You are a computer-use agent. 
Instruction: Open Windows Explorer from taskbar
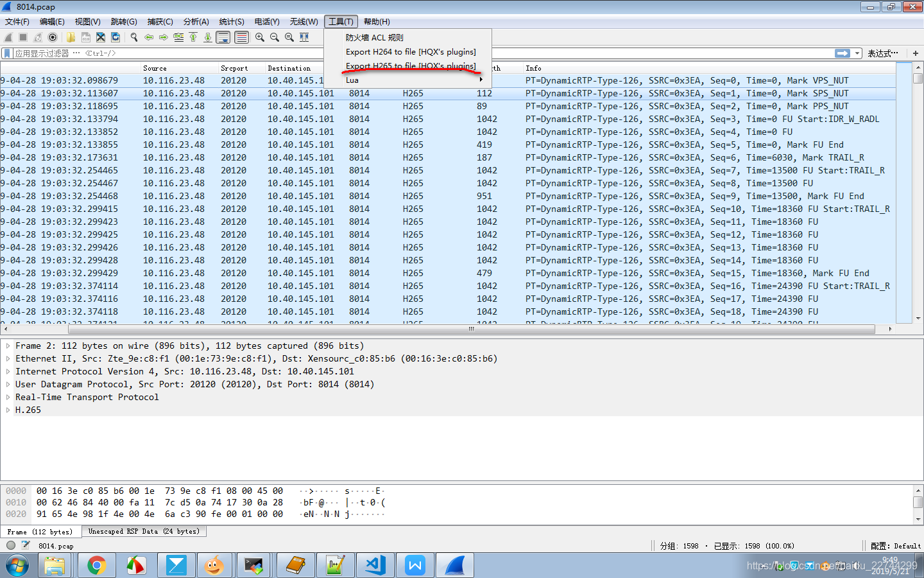55,566
